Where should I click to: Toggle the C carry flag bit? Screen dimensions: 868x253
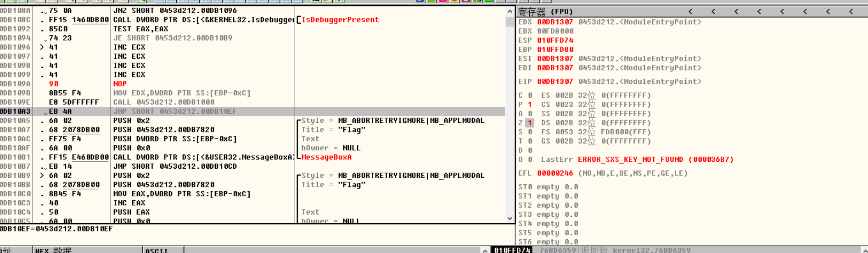coord(530,95)
